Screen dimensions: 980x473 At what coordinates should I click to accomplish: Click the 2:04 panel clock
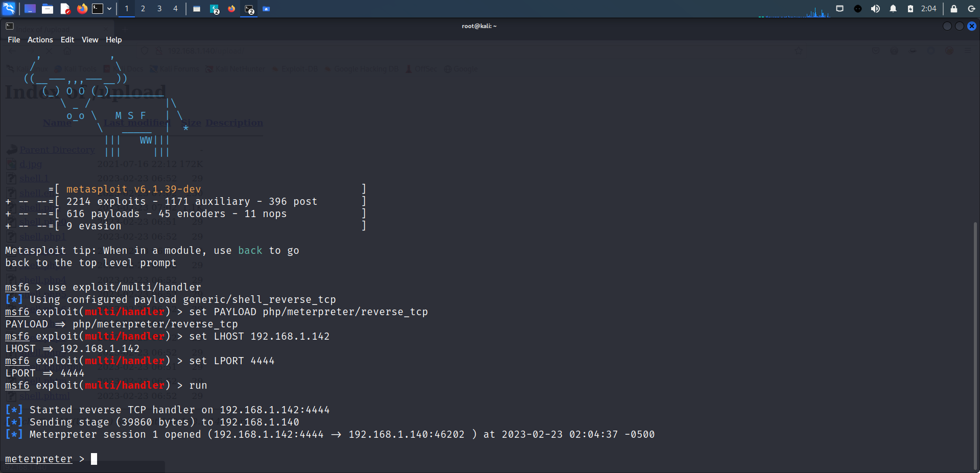929,9
